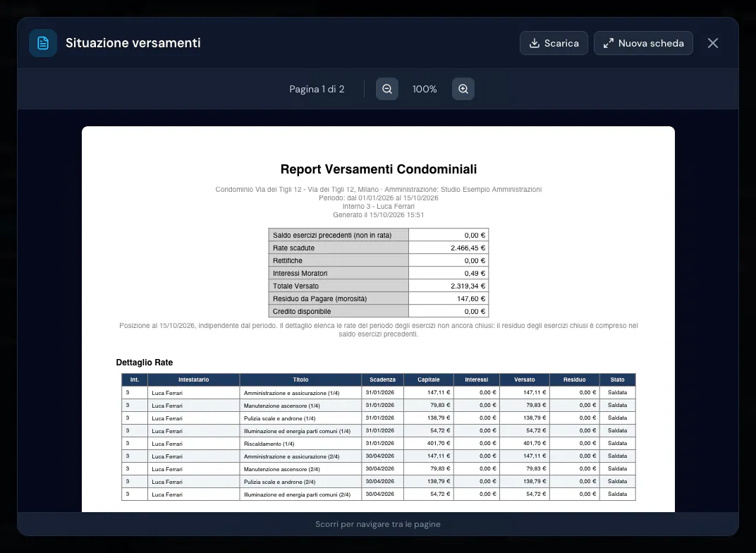Click the Versato column header

tap(525, 380)
